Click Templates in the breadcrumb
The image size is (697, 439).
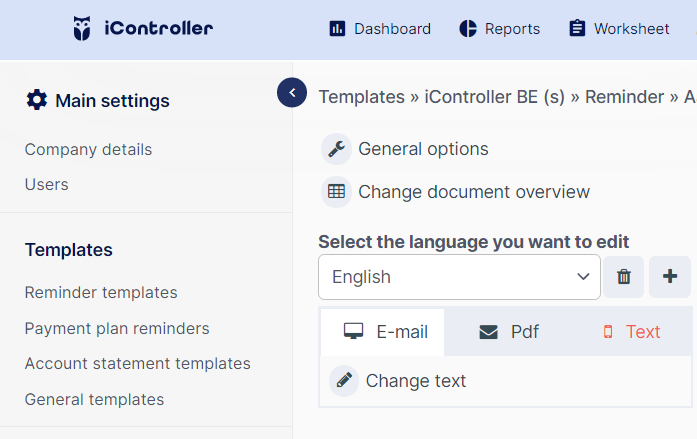(x=362, y=97)
